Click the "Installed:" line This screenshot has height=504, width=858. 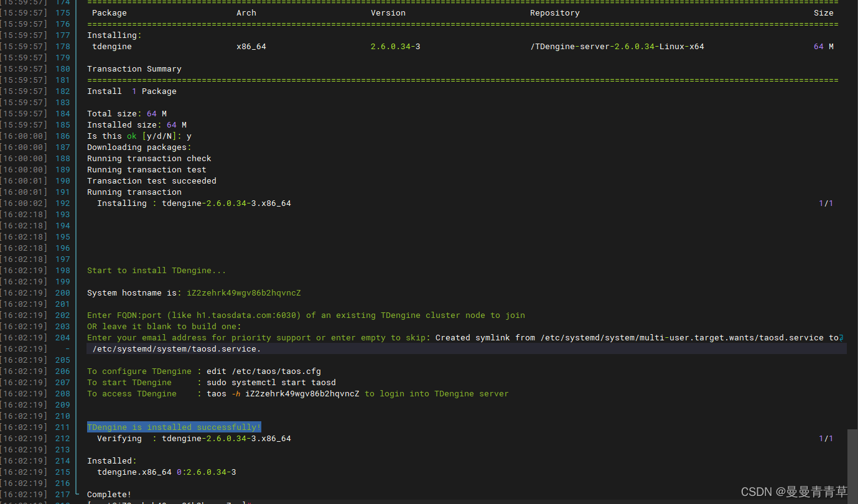point(112,461)
